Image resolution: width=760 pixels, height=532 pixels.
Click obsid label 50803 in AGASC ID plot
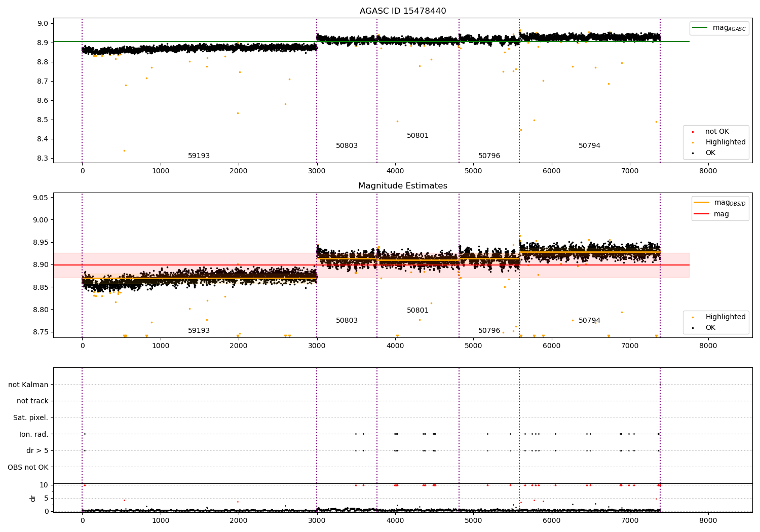(x=347, y=146)
